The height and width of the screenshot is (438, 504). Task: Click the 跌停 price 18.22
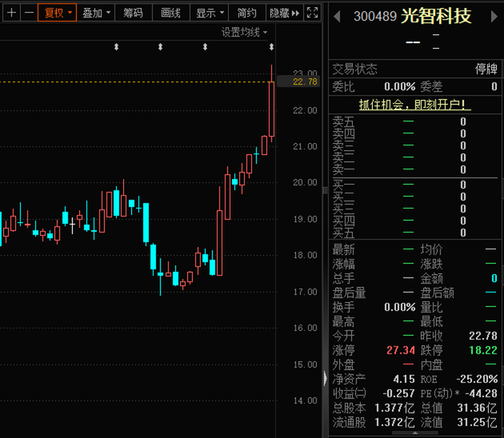483,350
